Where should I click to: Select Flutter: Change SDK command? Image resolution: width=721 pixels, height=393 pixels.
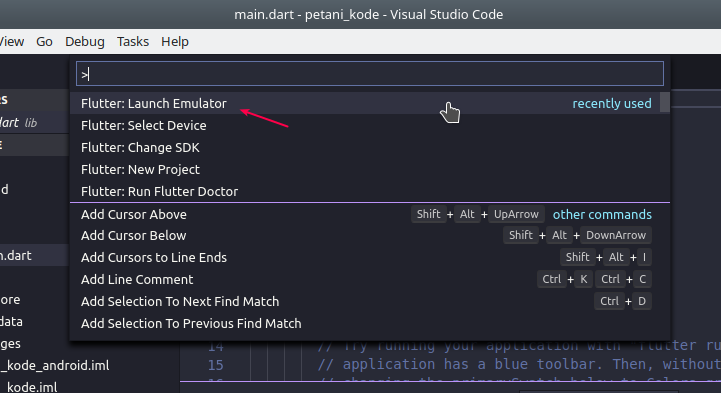370,148
